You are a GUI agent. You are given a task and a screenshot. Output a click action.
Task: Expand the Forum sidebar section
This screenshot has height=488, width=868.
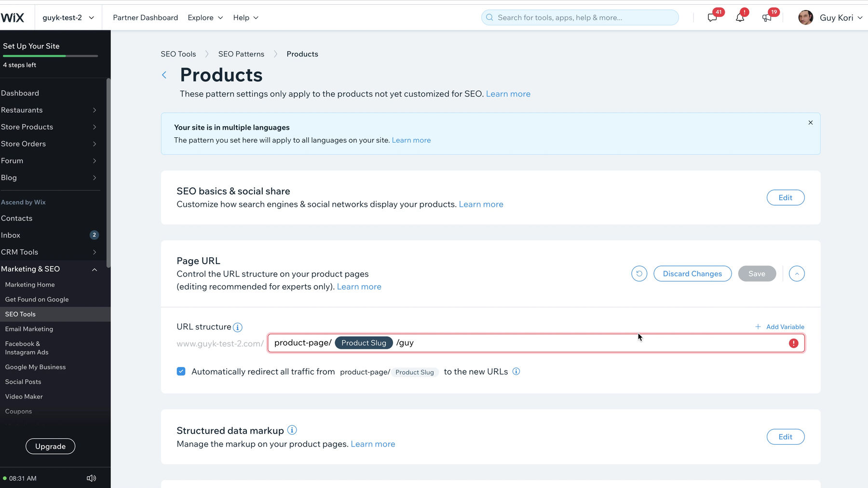point(95,161)
